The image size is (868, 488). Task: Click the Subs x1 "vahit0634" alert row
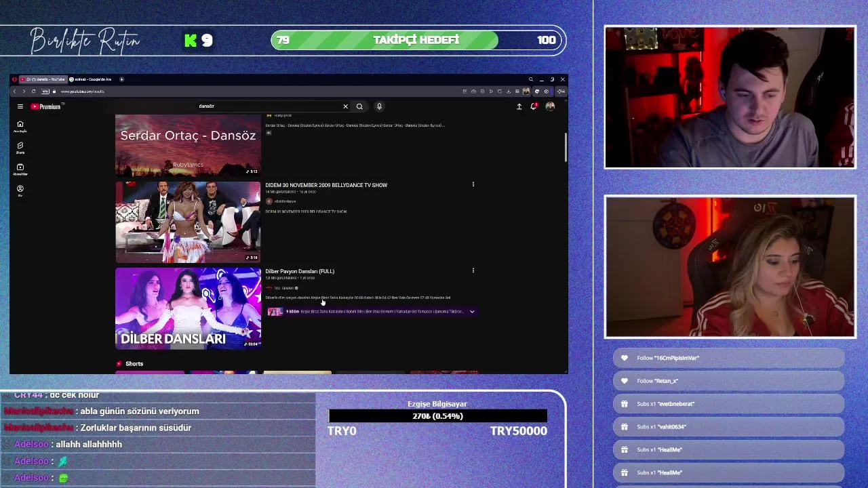(x=729, y=427)
